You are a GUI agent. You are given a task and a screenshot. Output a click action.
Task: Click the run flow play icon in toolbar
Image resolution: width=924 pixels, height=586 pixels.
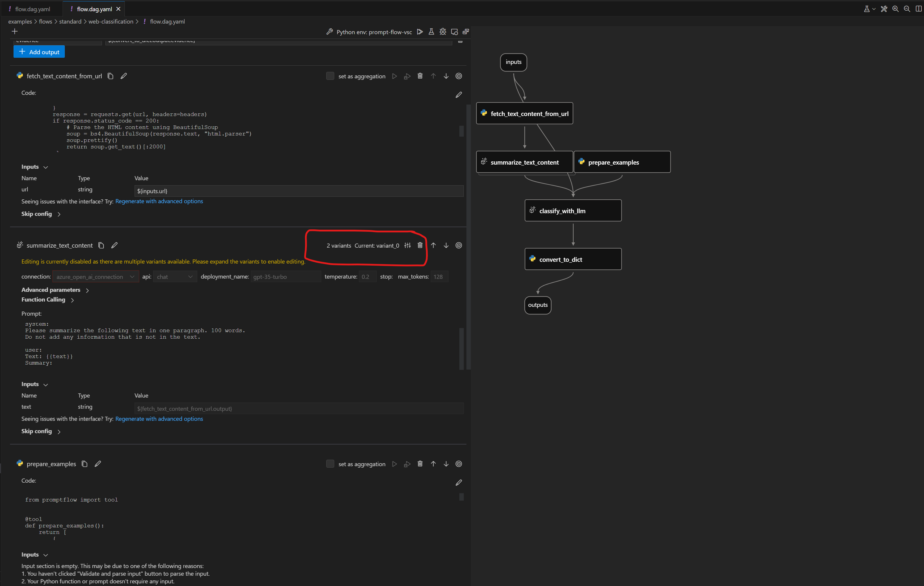(x=420, y=32)
